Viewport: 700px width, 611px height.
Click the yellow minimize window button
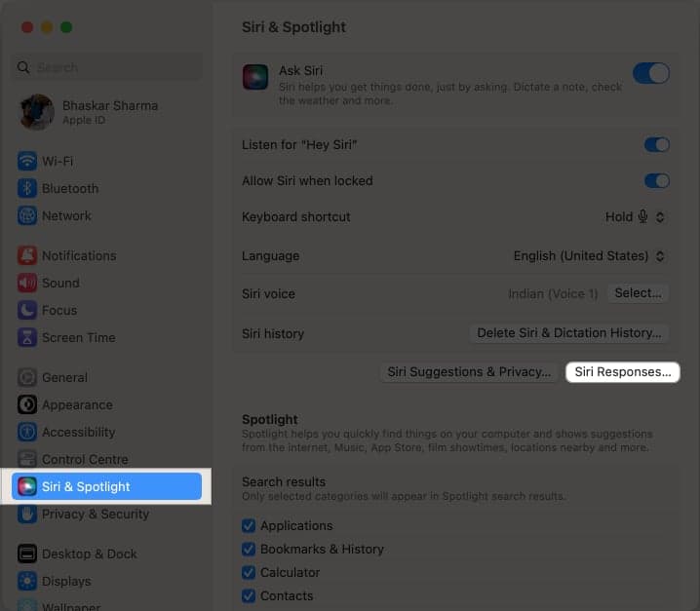point(47,27)
